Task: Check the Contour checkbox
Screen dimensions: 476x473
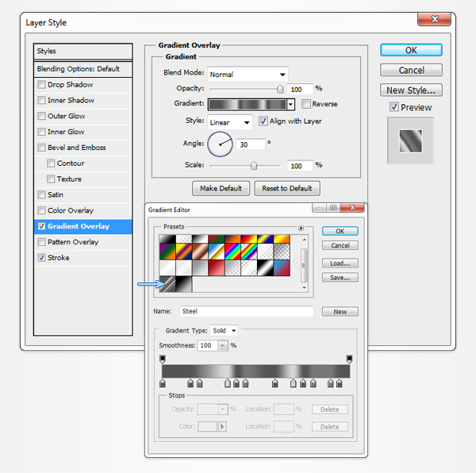Action: click(51, 163)
